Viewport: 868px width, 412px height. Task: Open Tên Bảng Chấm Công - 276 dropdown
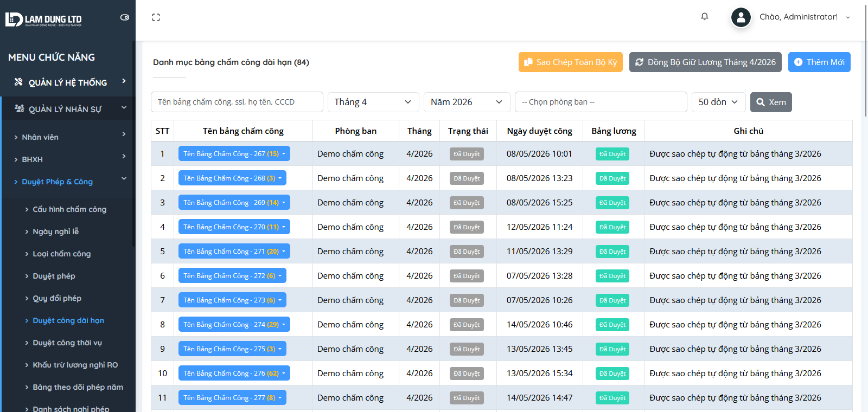click(234, 373)
